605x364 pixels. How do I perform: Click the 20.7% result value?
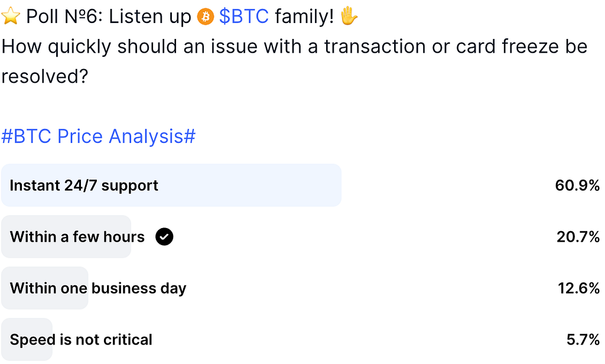click(578, 236)
